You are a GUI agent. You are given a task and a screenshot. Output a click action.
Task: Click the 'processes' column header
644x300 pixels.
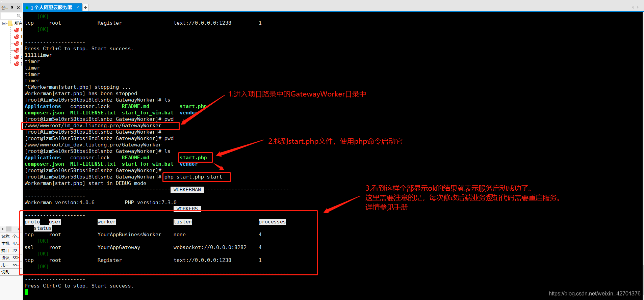pos(272,222)
